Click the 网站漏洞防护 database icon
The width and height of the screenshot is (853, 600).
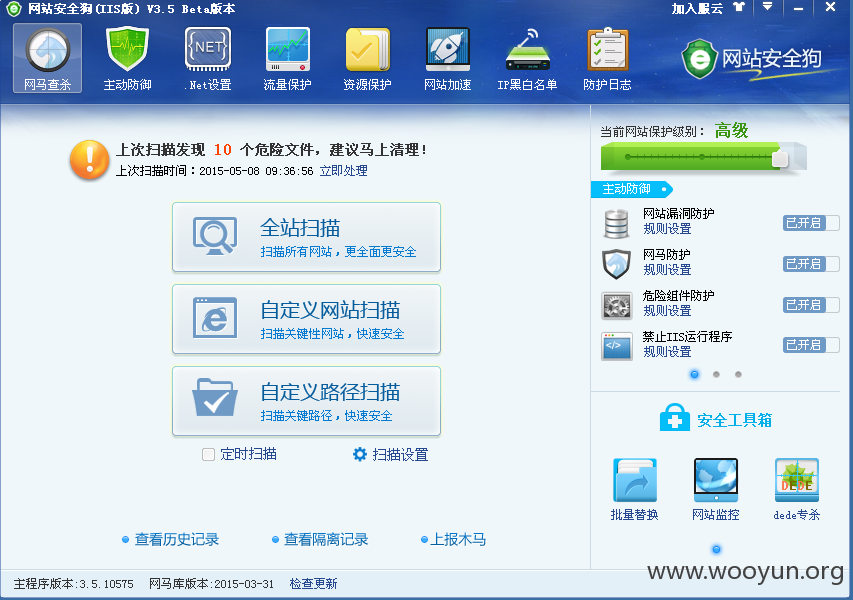616,224
